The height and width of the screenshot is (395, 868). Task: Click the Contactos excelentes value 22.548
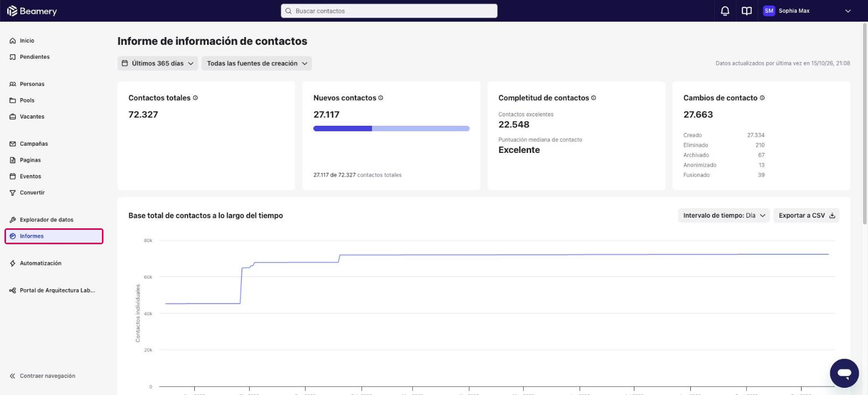(514, 125)
